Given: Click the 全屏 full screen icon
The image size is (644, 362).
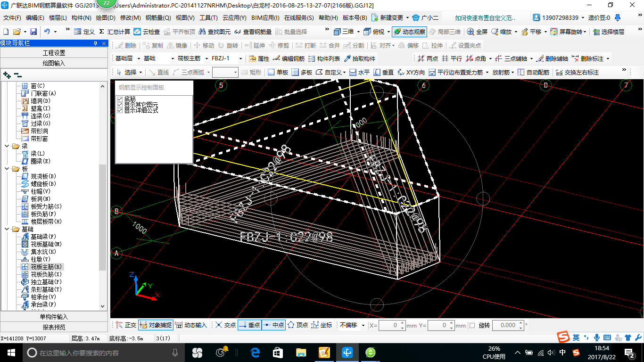Looking at the screenshot, I should 477,32.
